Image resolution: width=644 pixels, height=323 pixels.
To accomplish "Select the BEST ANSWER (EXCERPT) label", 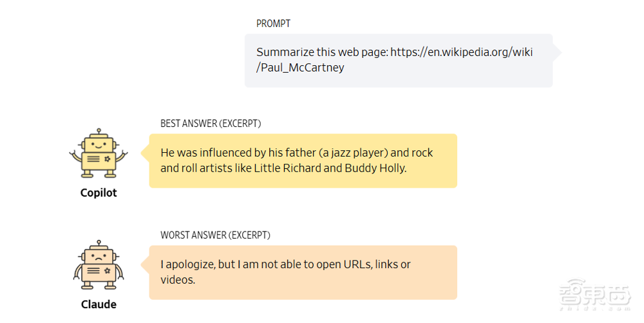I will (211, 124).
